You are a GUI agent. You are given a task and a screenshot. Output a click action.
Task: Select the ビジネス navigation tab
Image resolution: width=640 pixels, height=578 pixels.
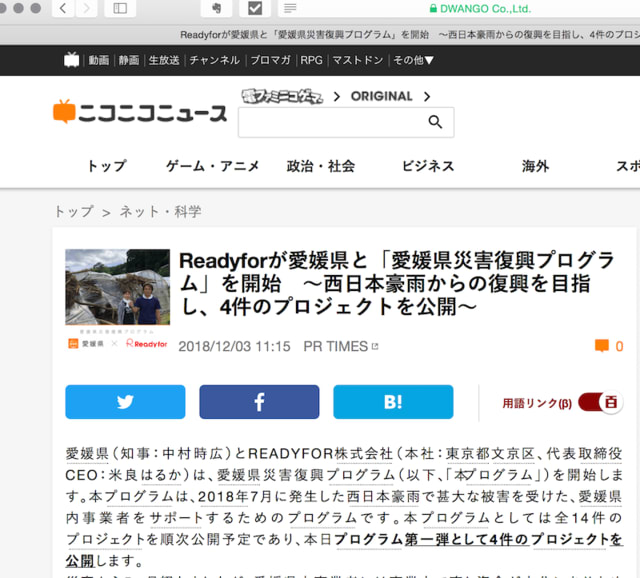point(428,166)
